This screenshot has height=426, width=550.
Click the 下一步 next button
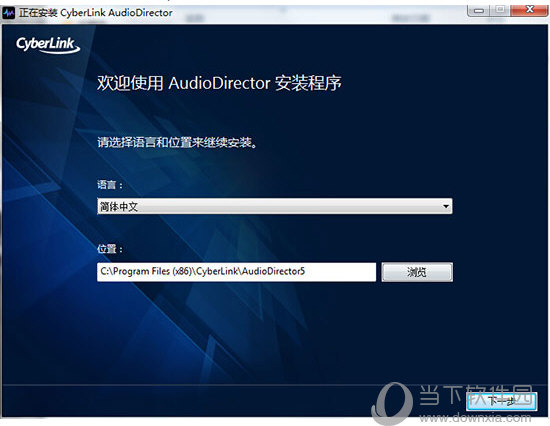[502, 401]
